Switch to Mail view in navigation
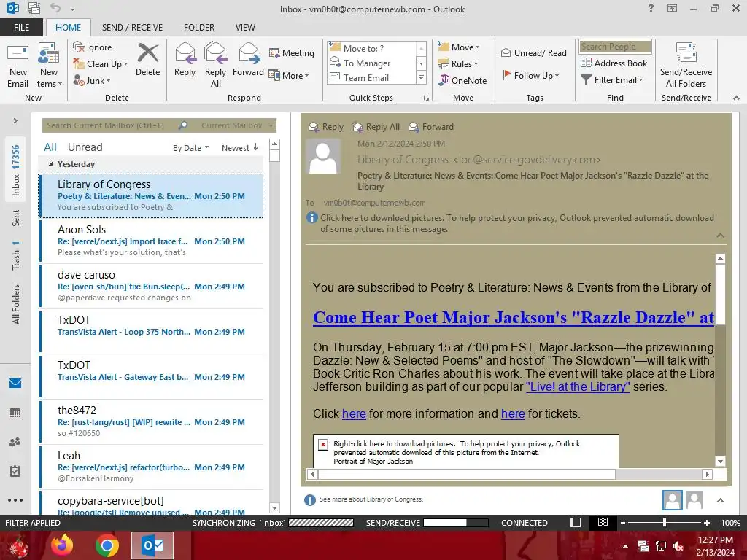The height and width of the screenshot is (560, 747). click(15, 384)
